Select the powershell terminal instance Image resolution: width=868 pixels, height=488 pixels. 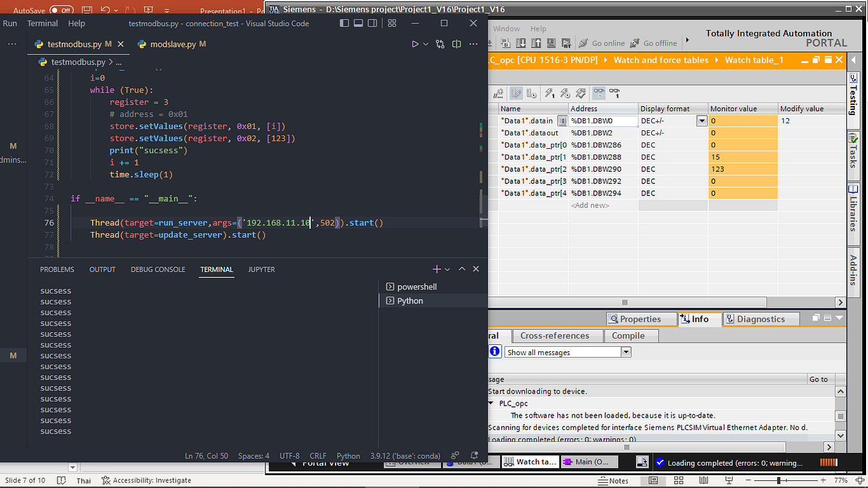(x=433, y=287)
